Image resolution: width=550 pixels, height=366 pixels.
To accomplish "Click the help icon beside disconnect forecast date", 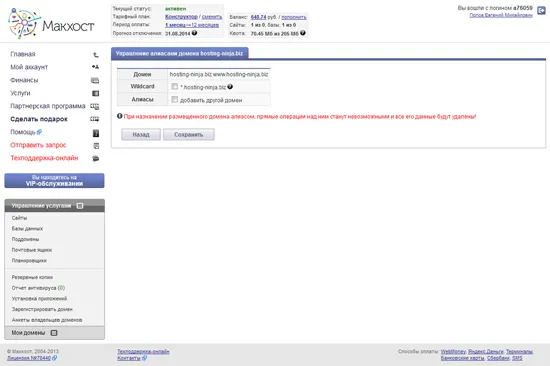I will (x=194, y=33).
